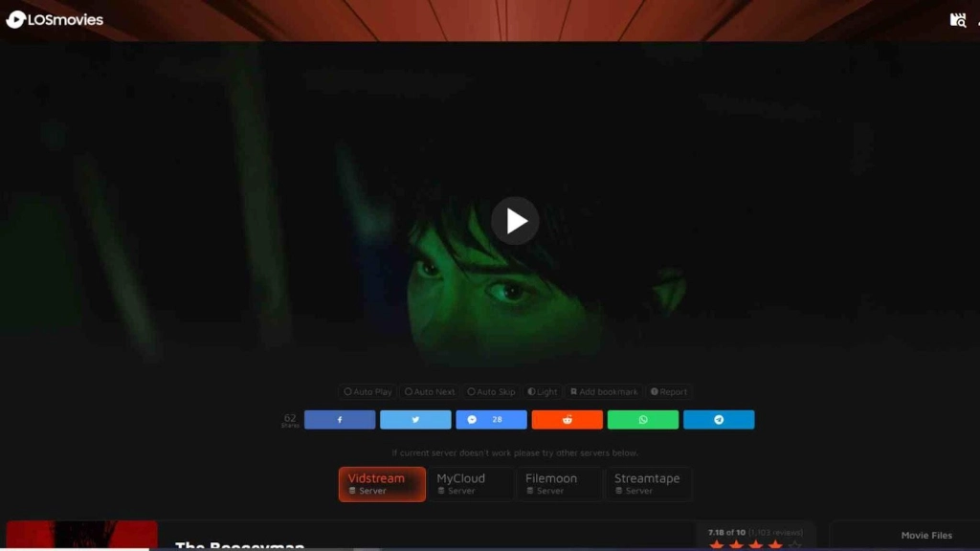Switch to Light mode

(x=542, y=391)
